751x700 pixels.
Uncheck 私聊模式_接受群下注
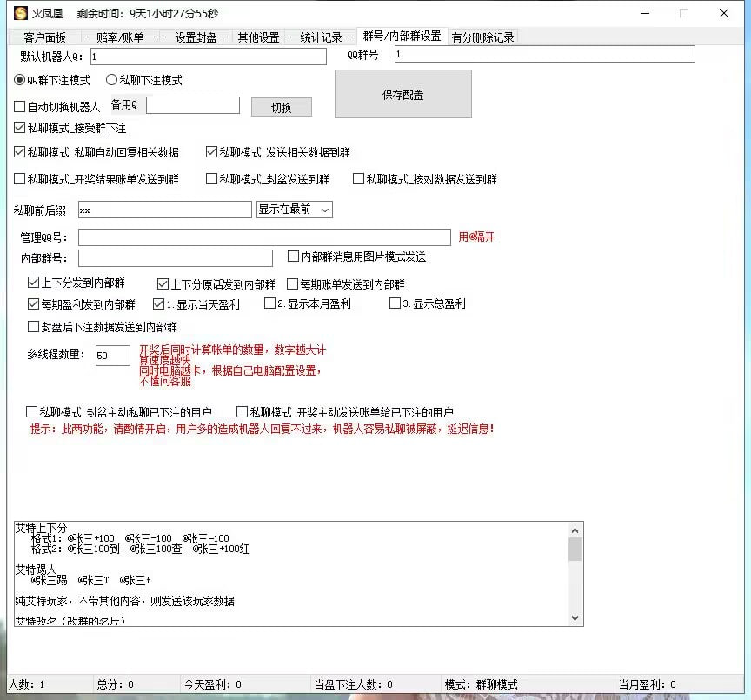click(20, 128)
